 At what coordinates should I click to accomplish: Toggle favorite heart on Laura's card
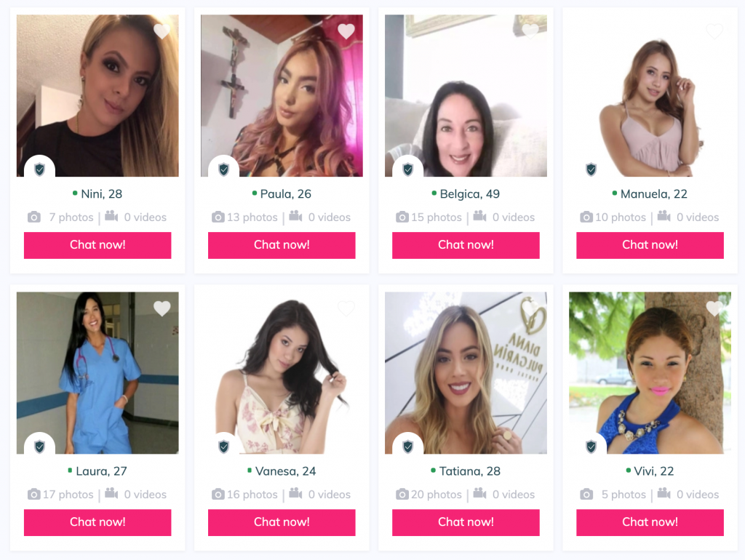[x=162, y=309]
